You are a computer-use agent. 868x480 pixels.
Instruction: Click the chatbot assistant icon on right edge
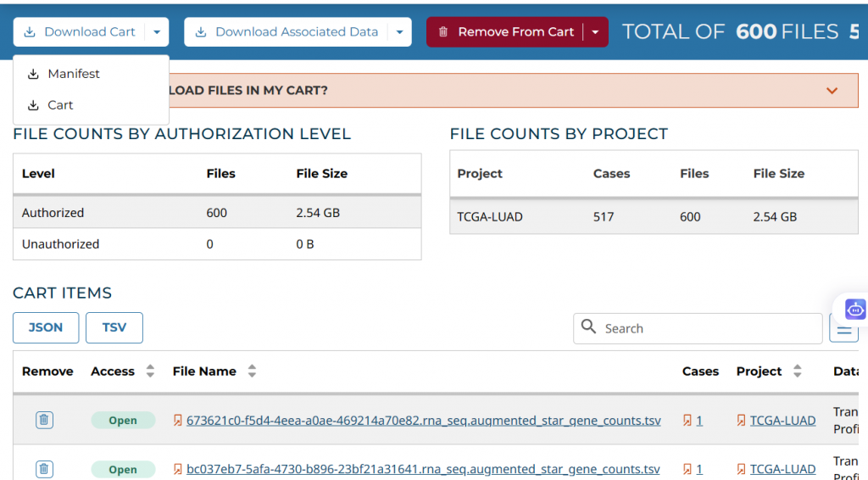point(854,310)
